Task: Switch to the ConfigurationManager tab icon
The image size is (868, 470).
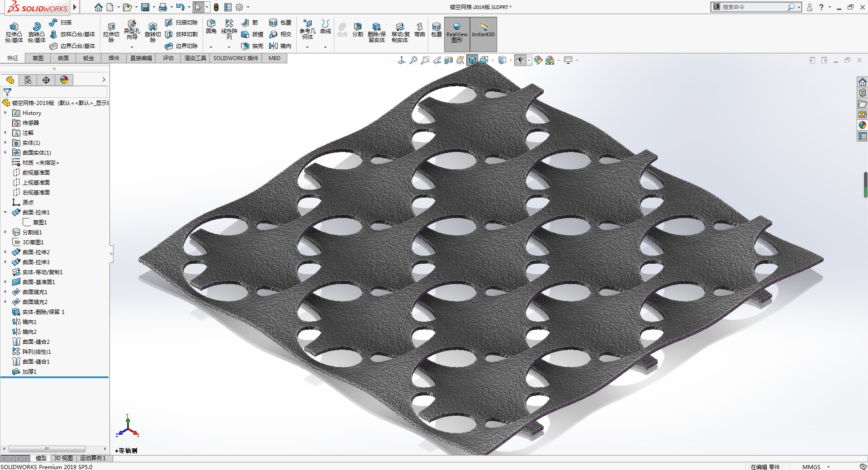Action: 46,80
